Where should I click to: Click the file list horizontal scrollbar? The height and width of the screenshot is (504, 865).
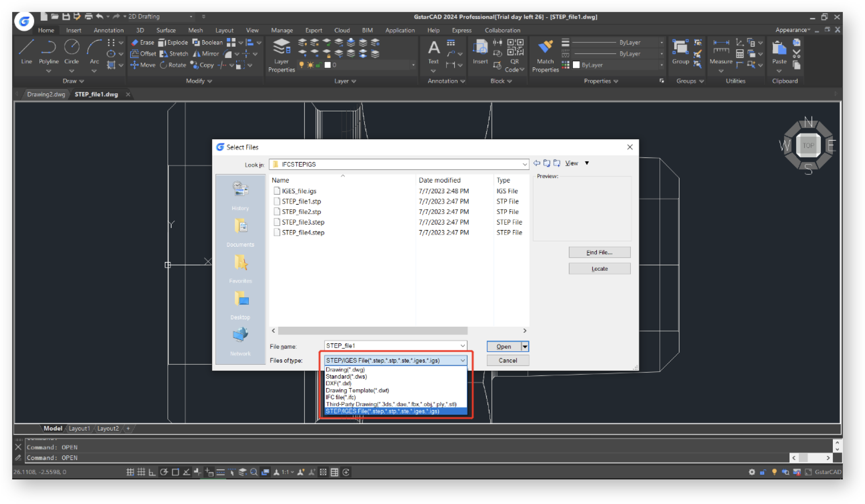(373, 330)
